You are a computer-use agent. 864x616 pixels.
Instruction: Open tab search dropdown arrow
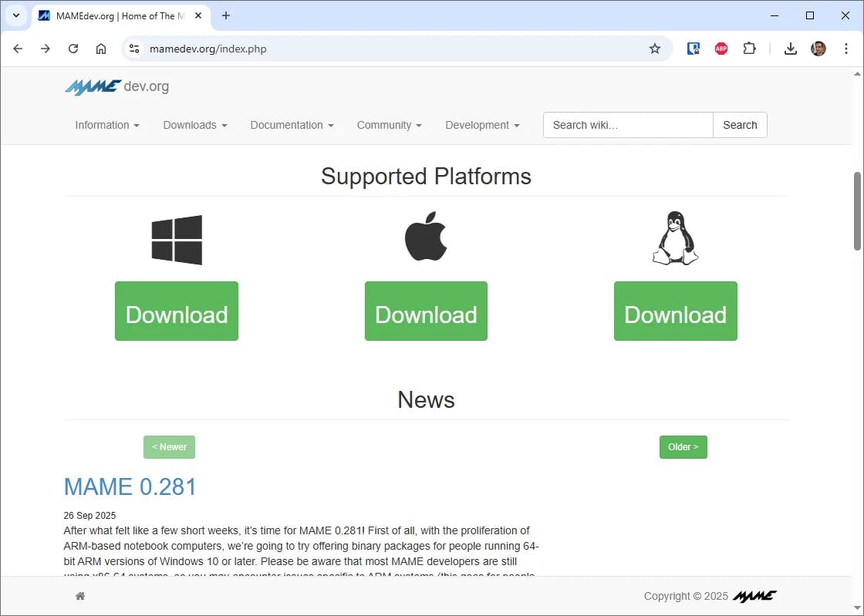click(x=16, y=16)
